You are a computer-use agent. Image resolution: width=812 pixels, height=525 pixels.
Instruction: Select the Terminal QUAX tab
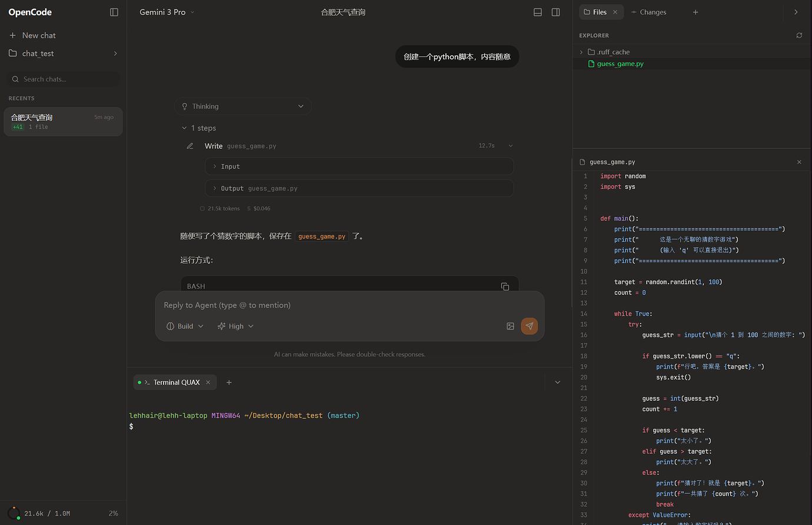[175, 383]
